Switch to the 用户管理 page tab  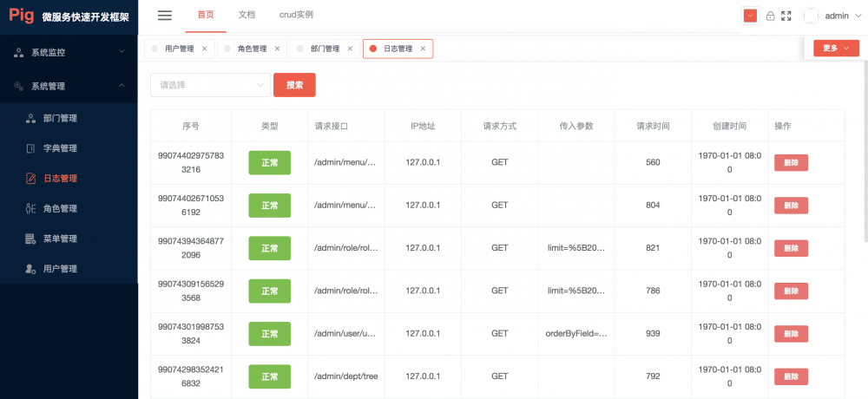pyautogui.click(x=180, y=49)
